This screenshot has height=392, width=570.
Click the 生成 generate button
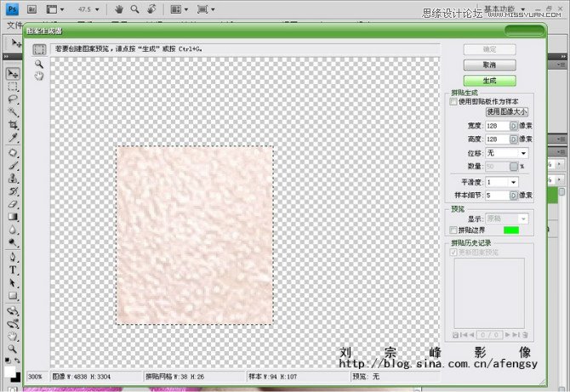click(490, 81)
